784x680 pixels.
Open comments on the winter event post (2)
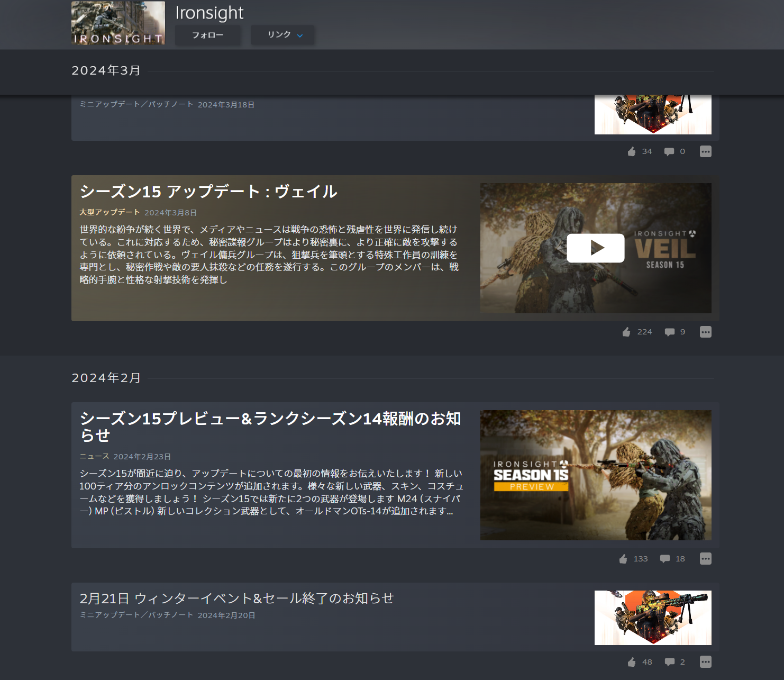pyautogui.click(x=669, y=662)
